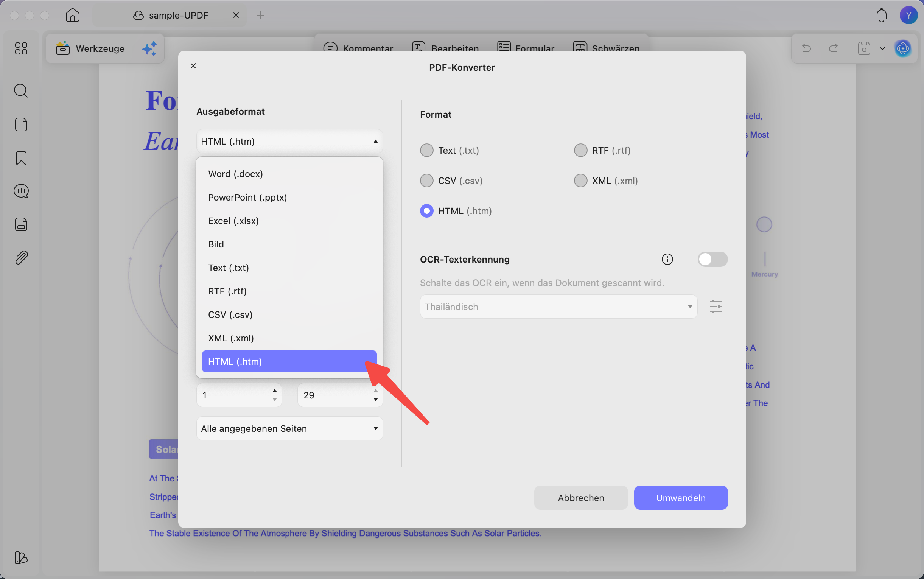The width and height of the screenshot is (924, 579).
Task: Click the redo arrow icon
Action: coord(833,48)
